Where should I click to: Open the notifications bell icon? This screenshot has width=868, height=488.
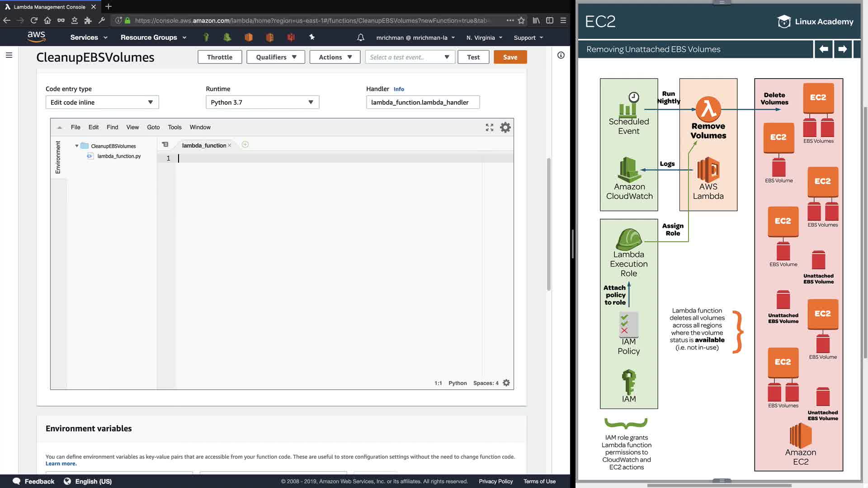click(360, 38)
